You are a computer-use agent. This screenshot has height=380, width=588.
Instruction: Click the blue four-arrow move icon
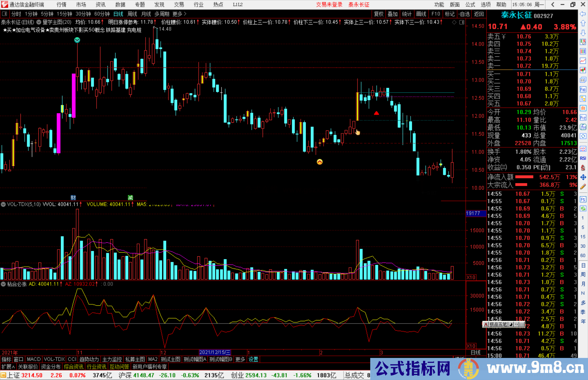[583, 177]
